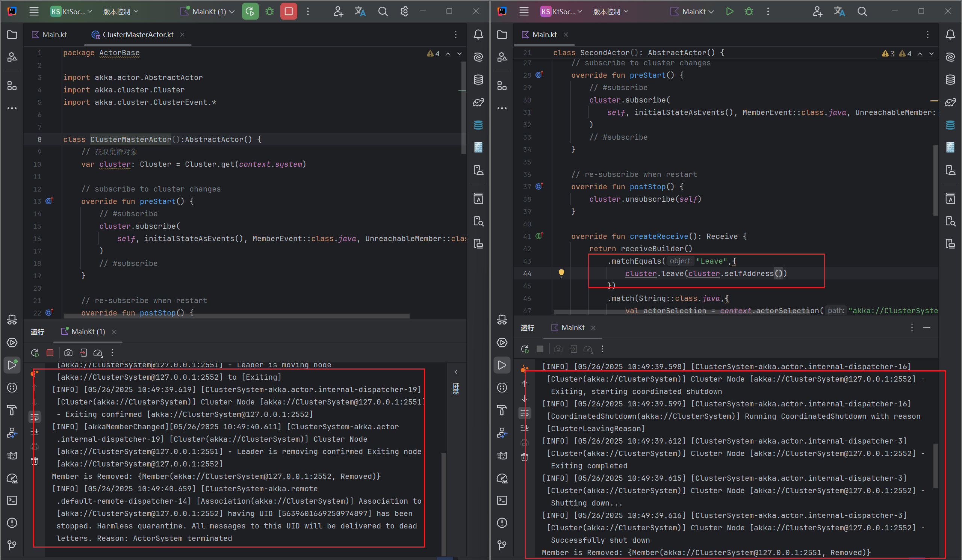Click override gutter icon beside preStart line 13
This screenshot has height=560, width=962.
(49, 201)
